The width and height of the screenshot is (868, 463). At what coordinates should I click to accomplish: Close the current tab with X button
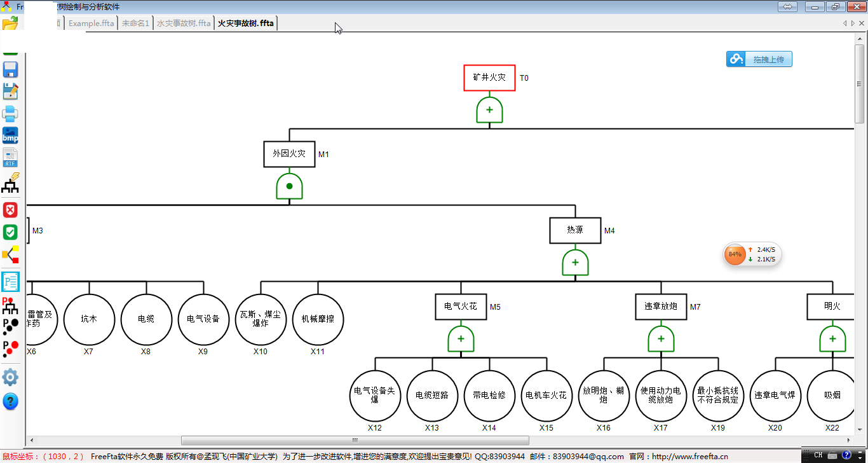point(862,23)
